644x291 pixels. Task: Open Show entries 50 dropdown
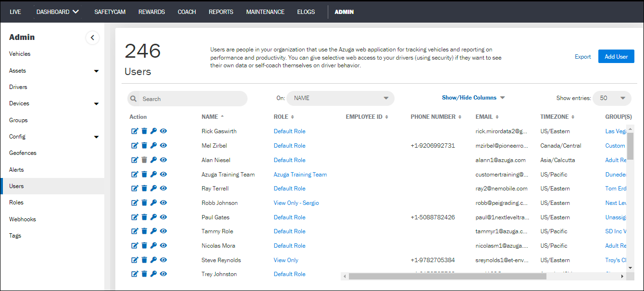coord(612,98)
